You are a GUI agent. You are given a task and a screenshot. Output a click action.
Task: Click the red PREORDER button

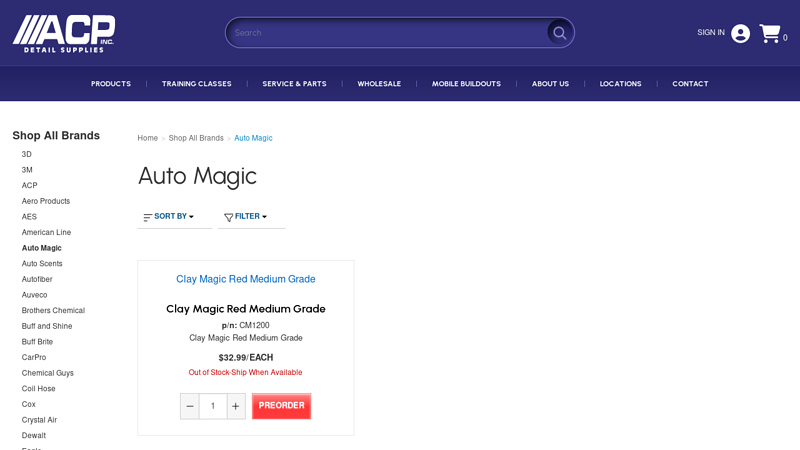(281, 406)
